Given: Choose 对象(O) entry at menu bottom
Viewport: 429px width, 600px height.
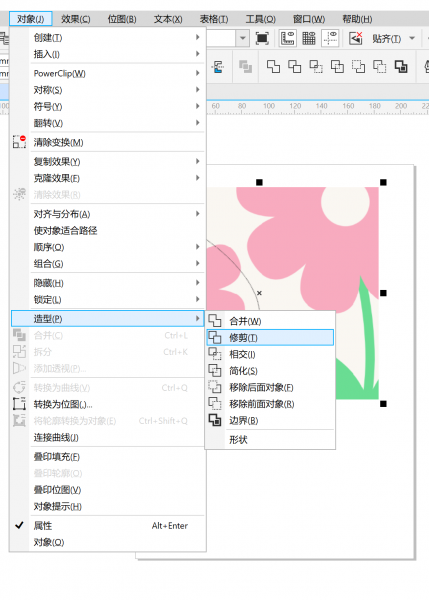Looking at the screenshot, I should tap(108, 542).
